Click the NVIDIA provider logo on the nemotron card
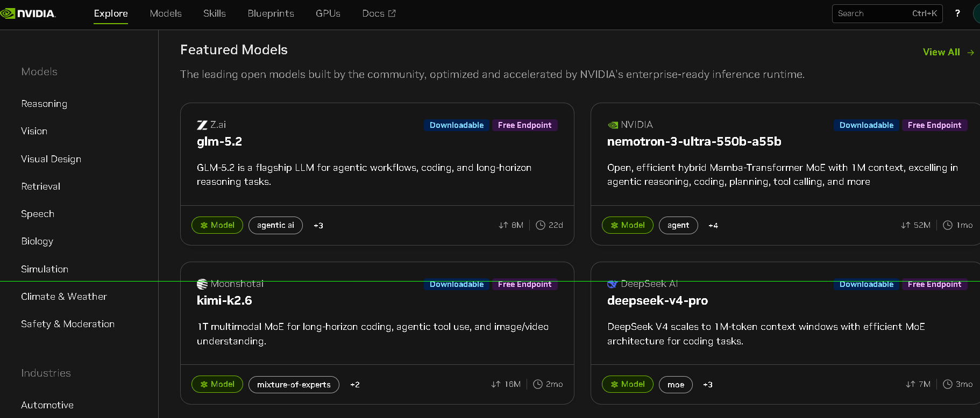 [x=613, y=125]
